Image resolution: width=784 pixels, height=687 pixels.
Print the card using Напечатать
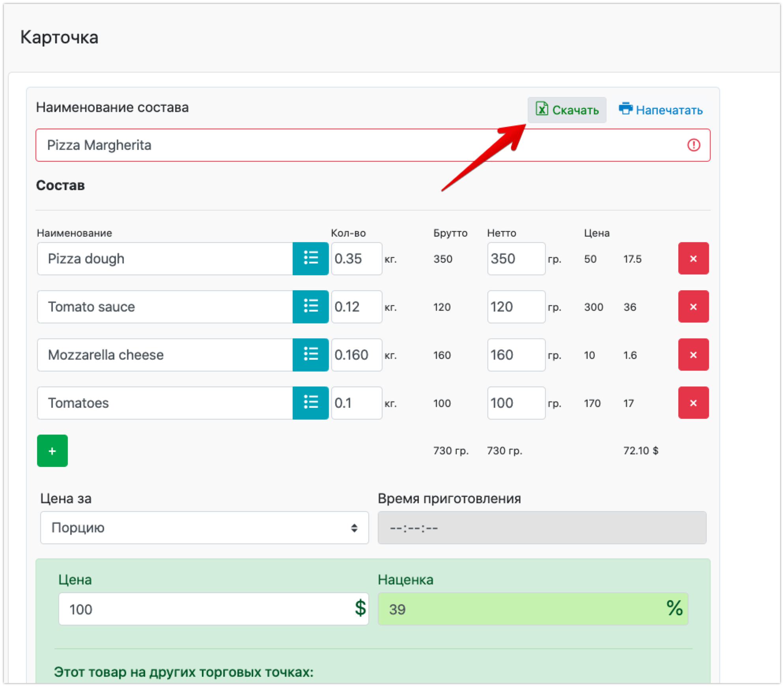(x=661, y=110)
